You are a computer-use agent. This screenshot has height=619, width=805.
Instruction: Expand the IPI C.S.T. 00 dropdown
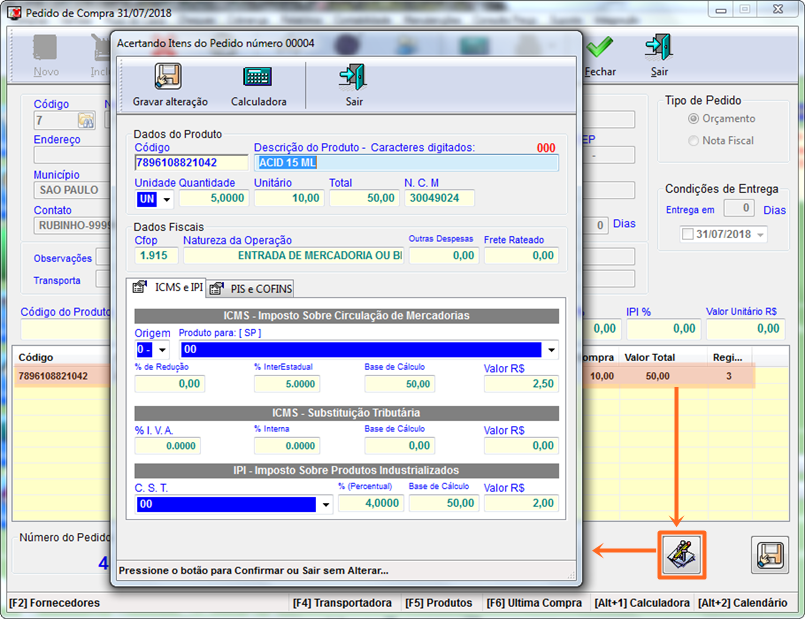coord(325,505)
